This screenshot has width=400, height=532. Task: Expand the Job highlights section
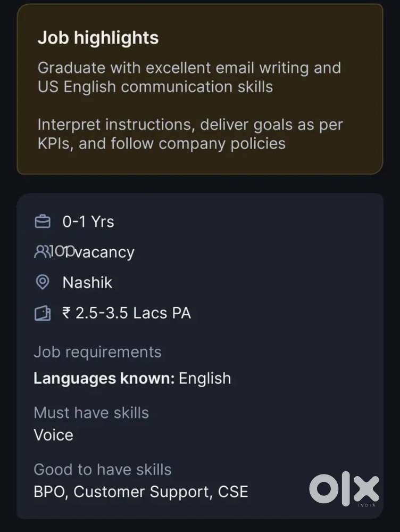98,37
